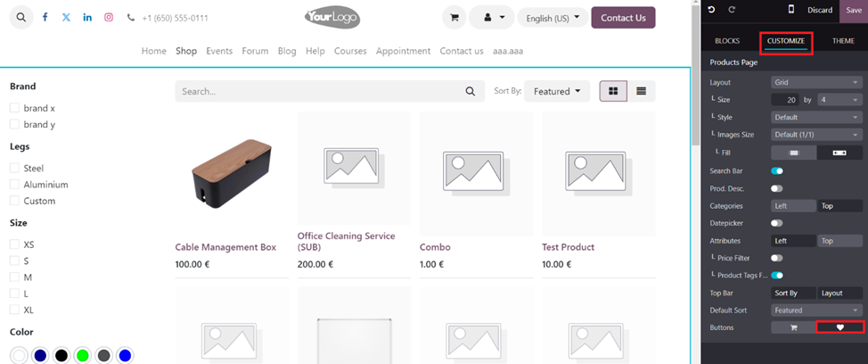The width and height of the screenshot is (868, 364).
Task: Click the editor undo arrow
Action: (x=711, y=10)
